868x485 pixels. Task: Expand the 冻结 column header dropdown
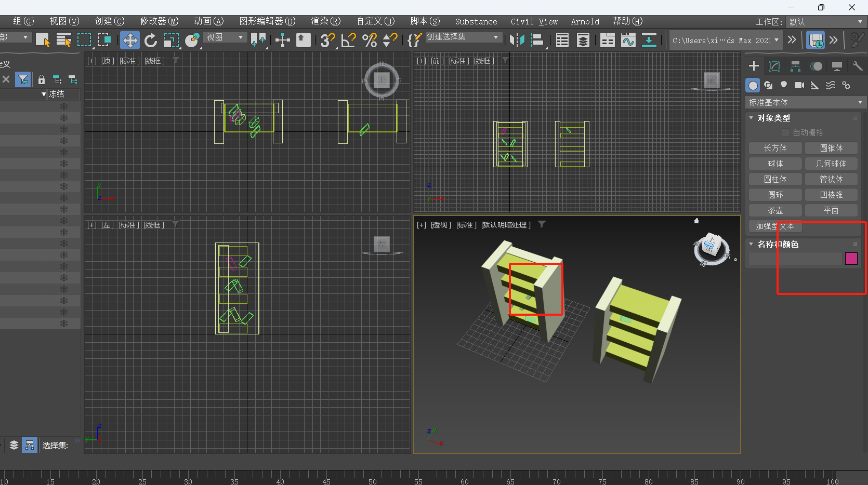pos(44,94)
